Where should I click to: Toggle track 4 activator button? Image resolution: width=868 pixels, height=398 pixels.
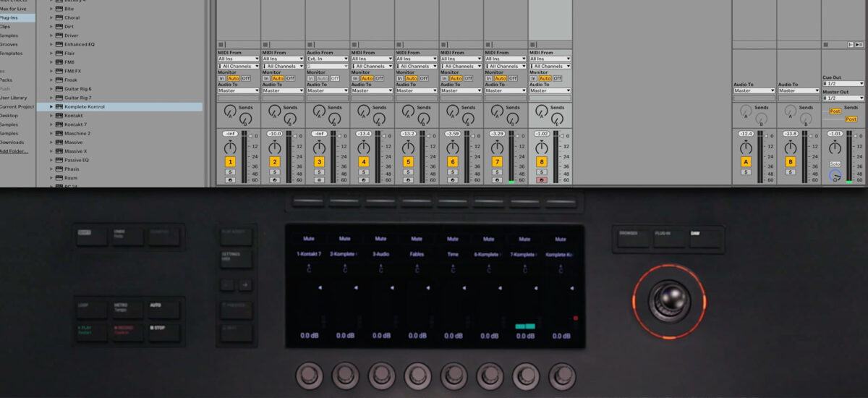tap(364, 162)
